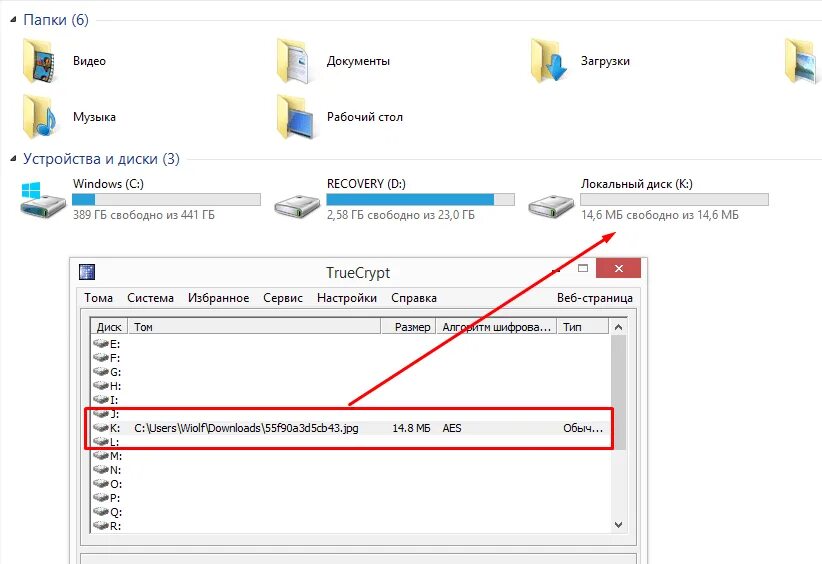This screenshot has width=822, height=564.
Task: Open the Рабочий стол folder icon
Action: pos(295,117)
